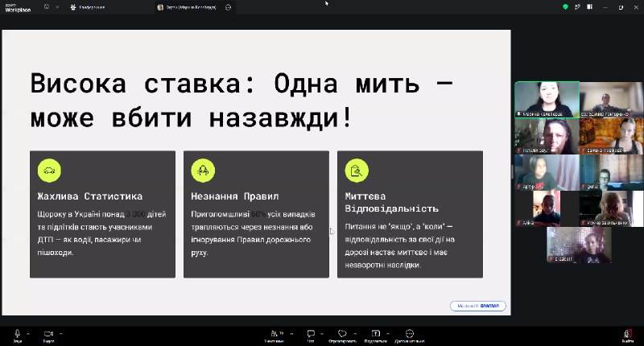Expand the participants options caret
644x346 pixels.
point(291,333)
